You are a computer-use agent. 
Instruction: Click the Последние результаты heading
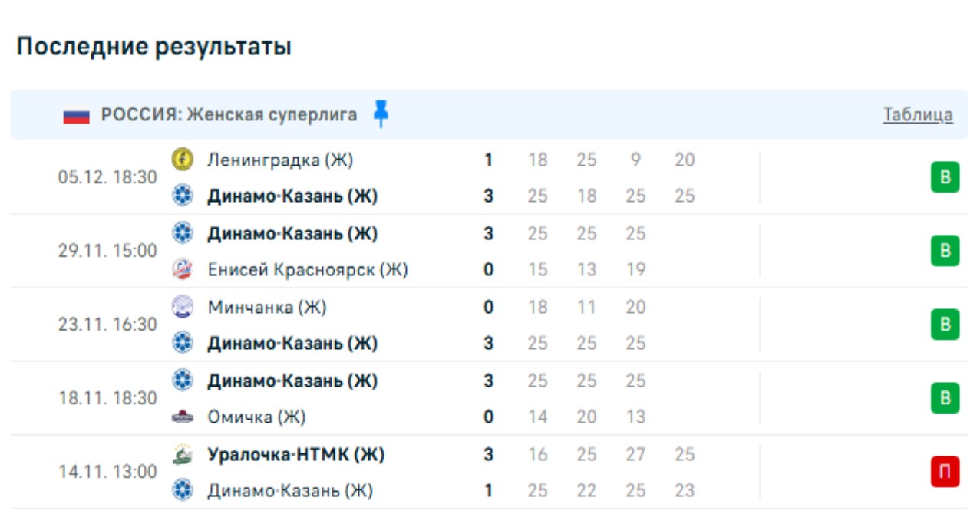pyautogui.click(x=154, y=47)
